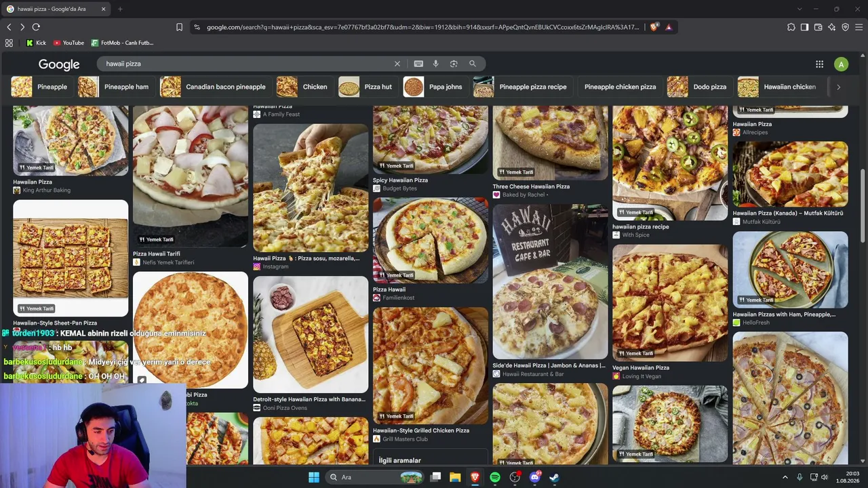Start a voice search with the microphone

tap(436, 64)
